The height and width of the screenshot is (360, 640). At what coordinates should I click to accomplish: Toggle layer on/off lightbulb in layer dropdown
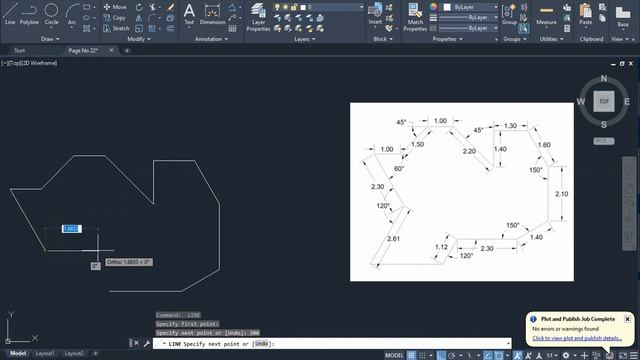(277, 7)
